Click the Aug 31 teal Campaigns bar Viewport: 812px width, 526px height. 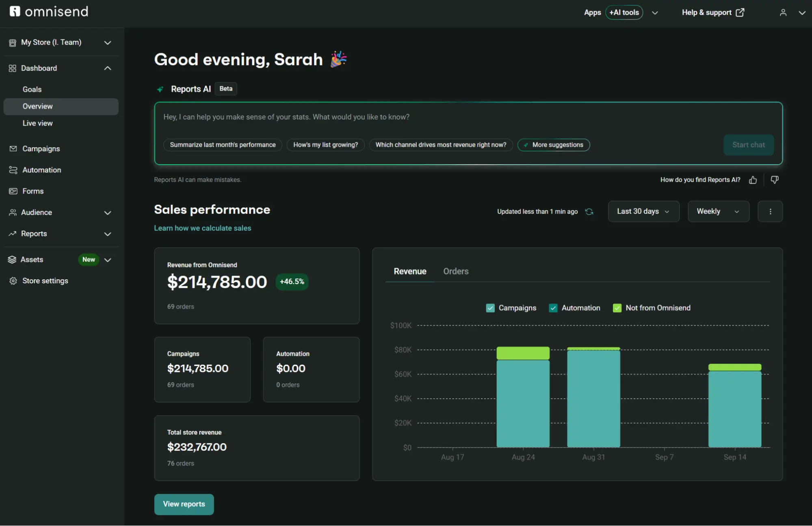pos(593,399)
